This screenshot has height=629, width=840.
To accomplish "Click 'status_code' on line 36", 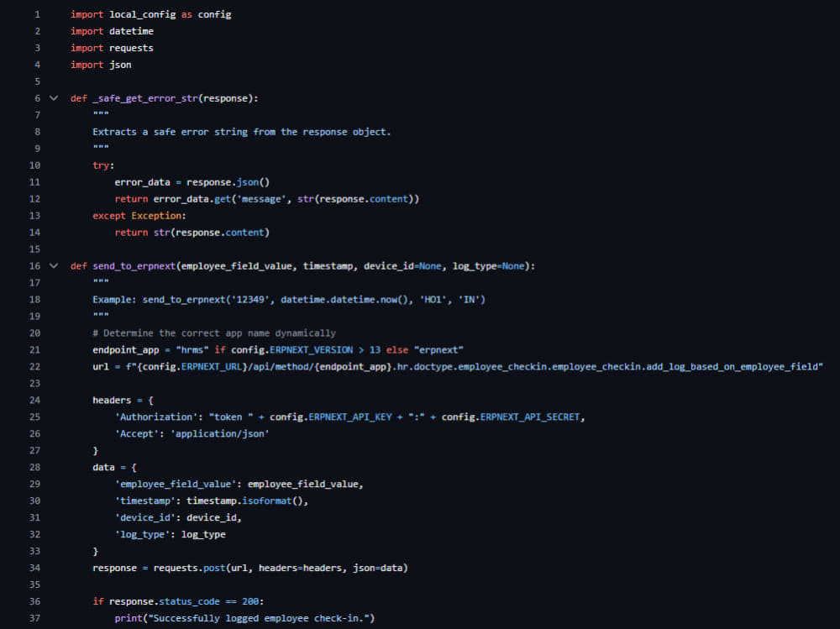I will pos(189,601).
